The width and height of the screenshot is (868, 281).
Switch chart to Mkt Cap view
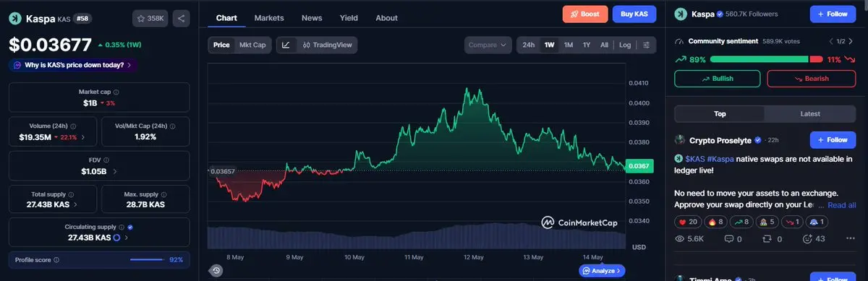point(252,45)
